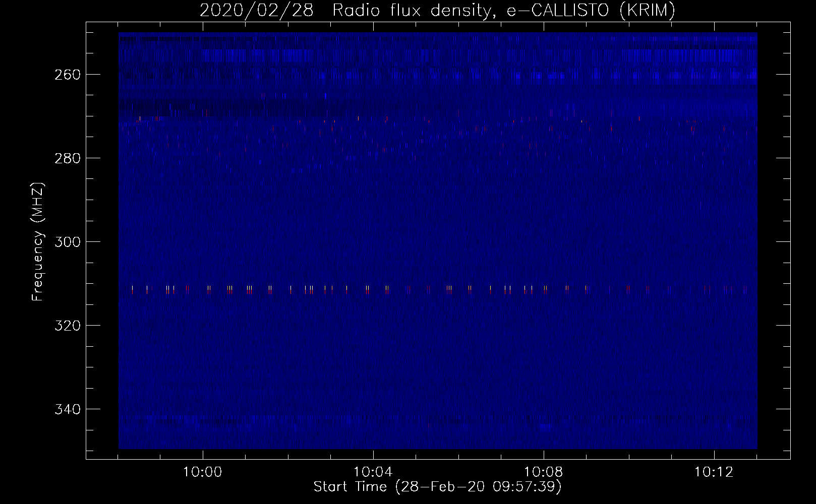Click the 300 frequency axis label

(67, 242)
